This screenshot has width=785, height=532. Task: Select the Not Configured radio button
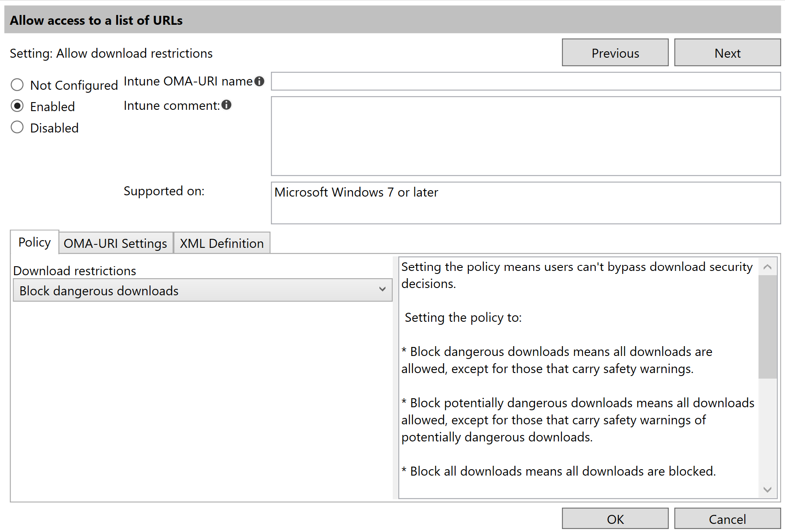[17, 85]
